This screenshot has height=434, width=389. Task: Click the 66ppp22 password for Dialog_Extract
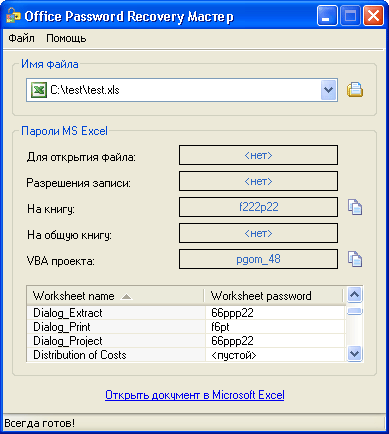pyautogui.click(x=275, y=313)
